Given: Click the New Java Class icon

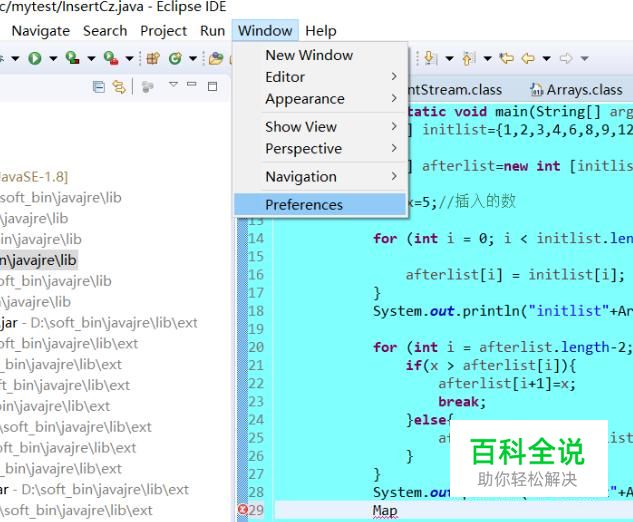Looking at the screenshot, I should [x=175, y=59].
